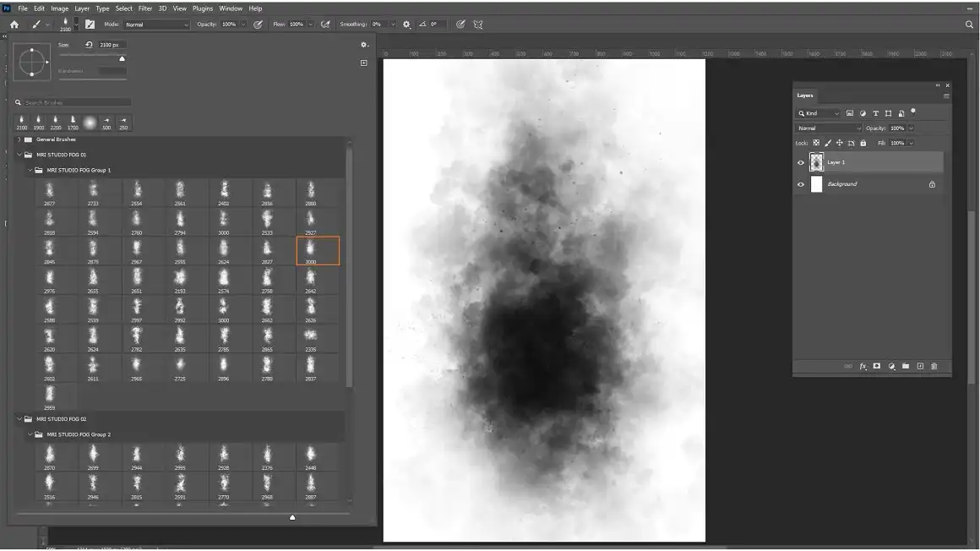
Task: Enable pressure control for opacity
Action: 259,25
